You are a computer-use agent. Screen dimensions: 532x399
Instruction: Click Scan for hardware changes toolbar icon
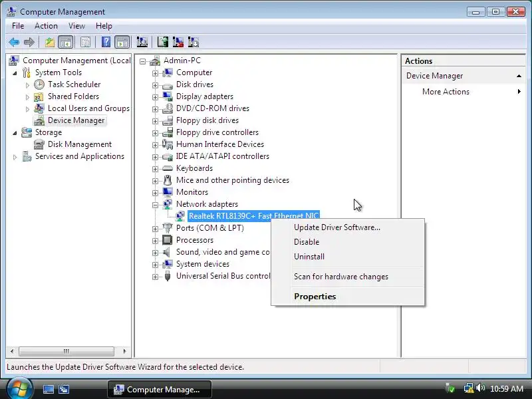click(x=142, y=42)
